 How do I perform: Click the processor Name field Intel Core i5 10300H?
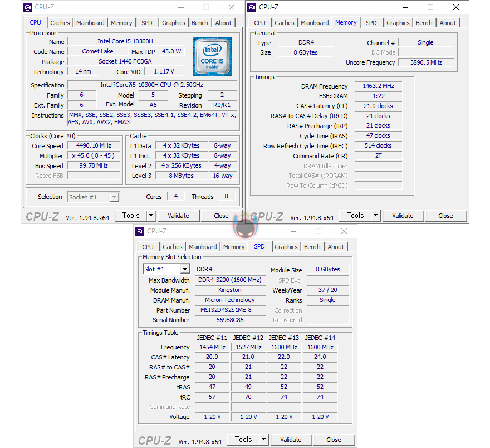click(125, 41)
